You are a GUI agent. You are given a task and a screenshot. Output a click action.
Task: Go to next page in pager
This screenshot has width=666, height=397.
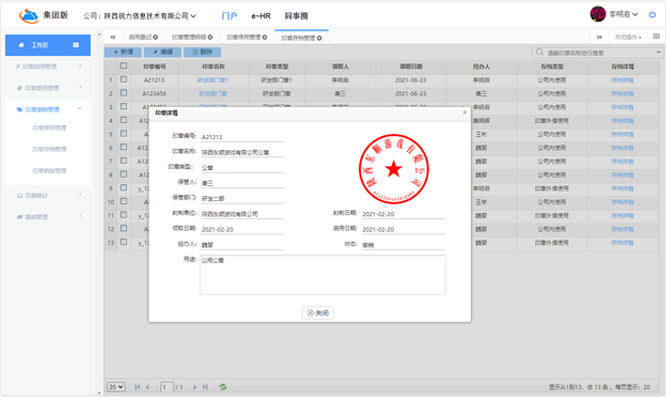(x=195, y=387)
